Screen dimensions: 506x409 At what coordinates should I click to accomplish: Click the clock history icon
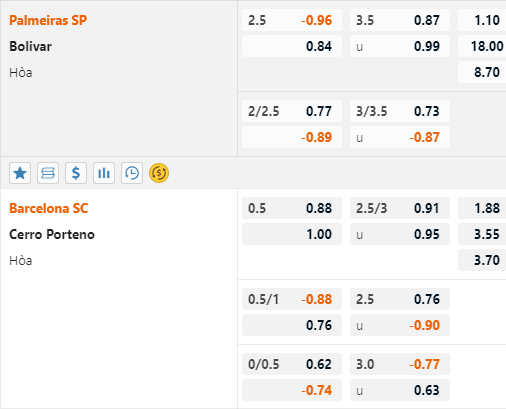click(132, 173)
